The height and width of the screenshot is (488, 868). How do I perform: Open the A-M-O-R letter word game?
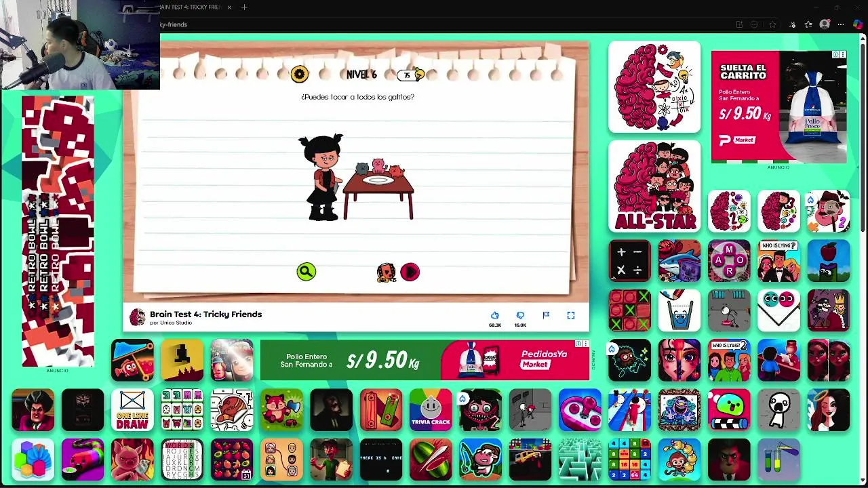point(729,261)
